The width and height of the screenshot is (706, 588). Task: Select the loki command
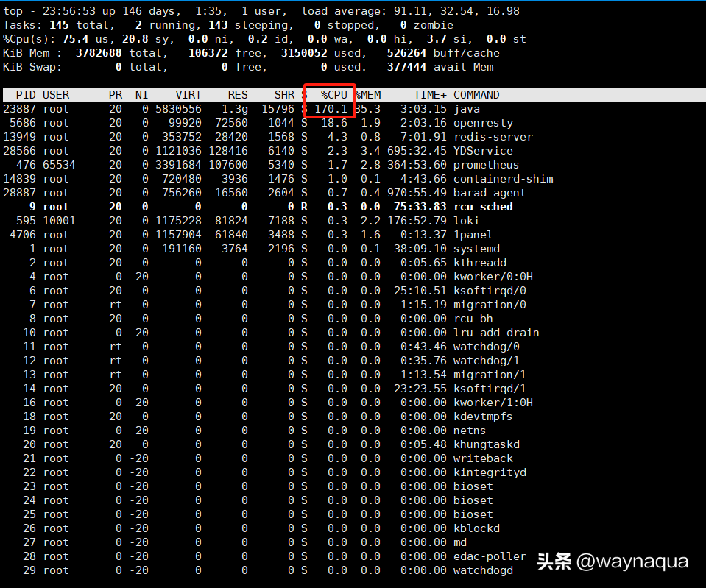click(x=467, y=221)
